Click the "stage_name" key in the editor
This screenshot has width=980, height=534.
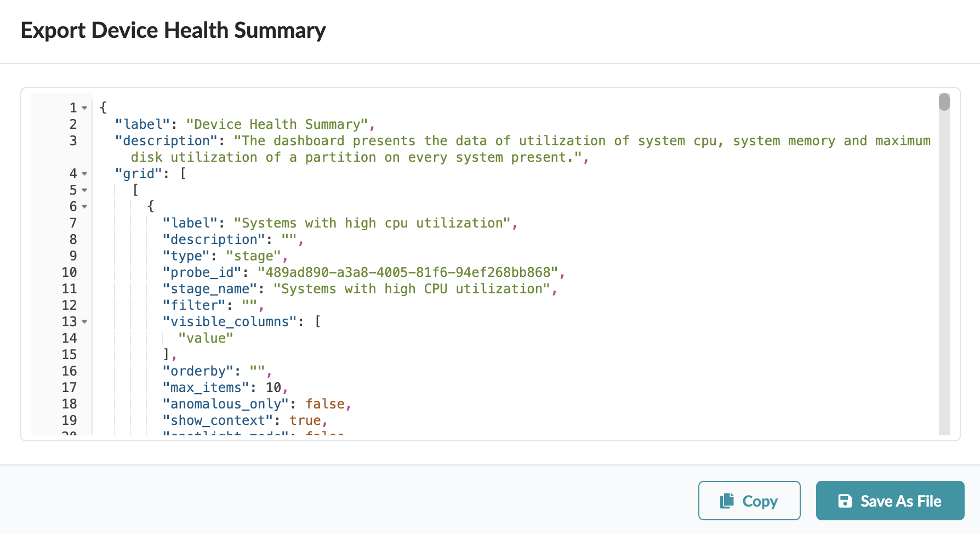(210, 289)
